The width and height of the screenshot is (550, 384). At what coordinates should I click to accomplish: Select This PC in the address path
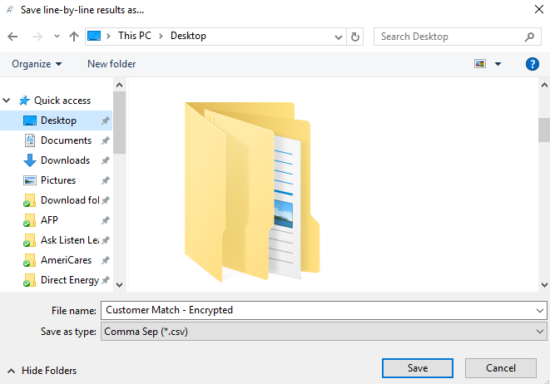coord(135,36)
